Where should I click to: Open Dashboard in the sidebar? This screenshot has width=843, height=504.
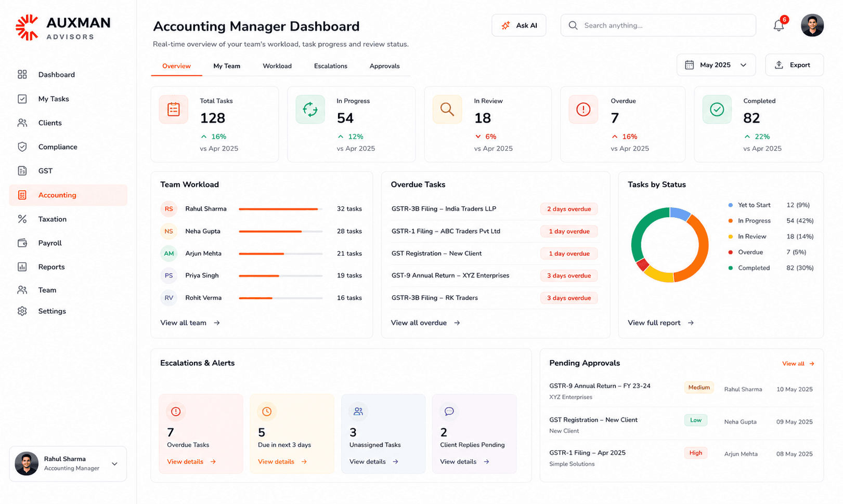tap(68, 75)
